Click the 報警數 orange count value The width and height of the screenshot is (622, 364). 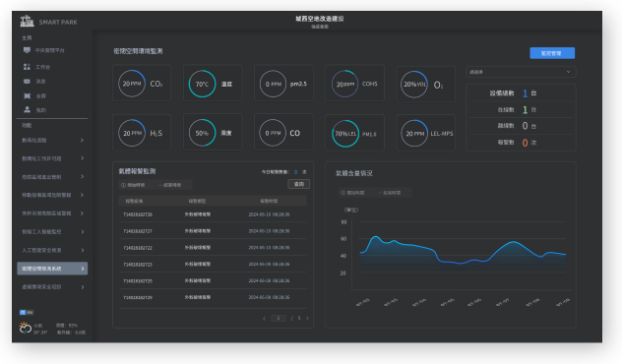tap(525, 143)
